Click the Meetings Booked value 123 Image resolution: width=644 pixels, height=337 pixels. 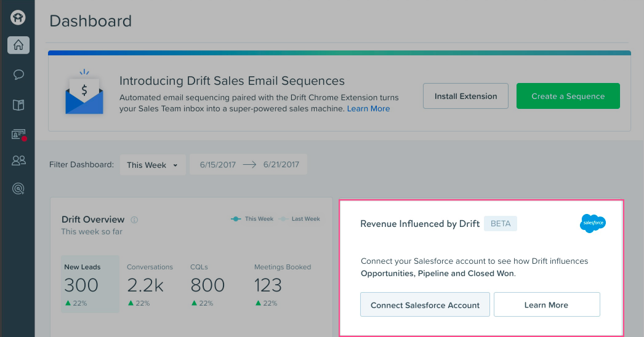click(268, 285)
